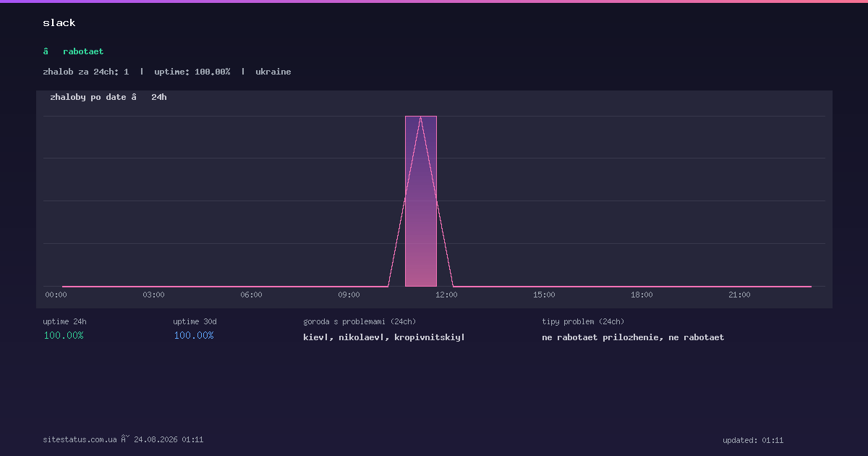This screenshot has width=868, height=456.
Task: Click the updated: 01:11 timestamp
Action: [x=753, y=440]
